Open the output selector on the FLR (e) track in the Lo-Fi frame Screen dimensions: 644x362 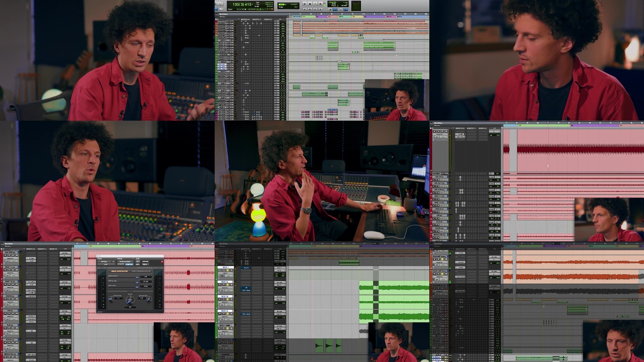click(65, 328)
